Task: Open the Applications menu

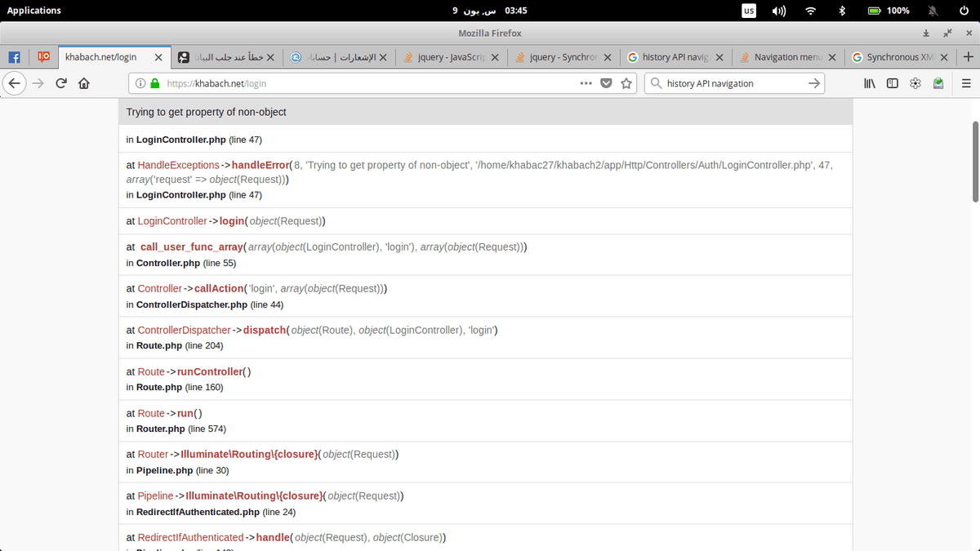Action: [x=33, y=11]
